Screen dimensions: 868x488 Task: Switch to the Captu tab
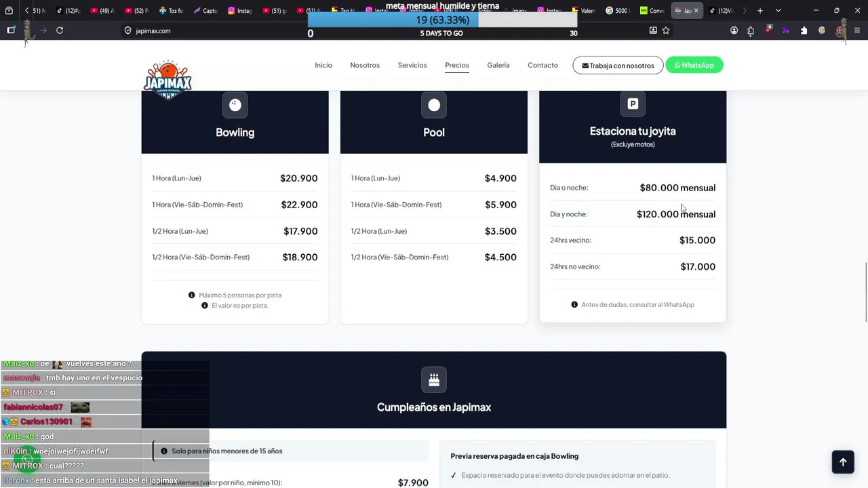click(x=205, y=11)
